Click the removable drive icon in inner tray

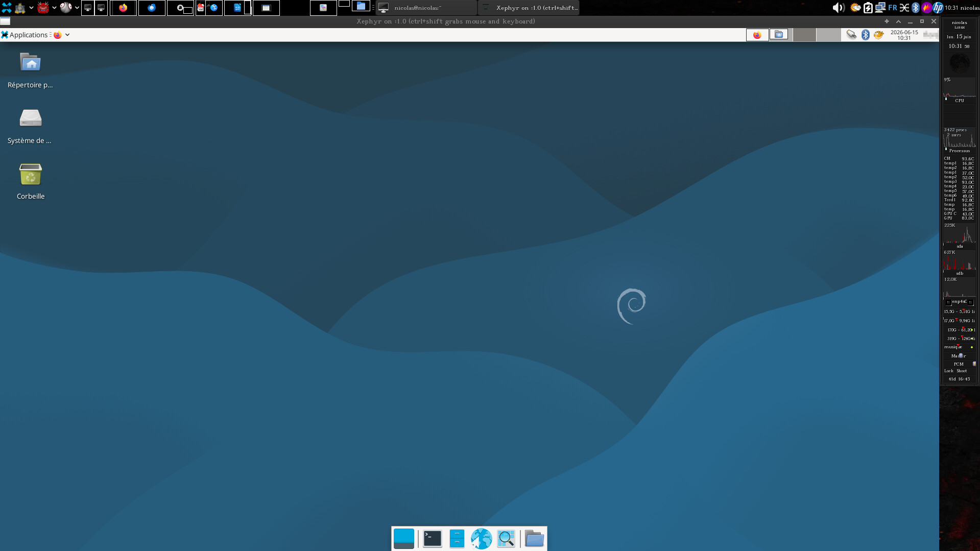[x=851, y=35]
